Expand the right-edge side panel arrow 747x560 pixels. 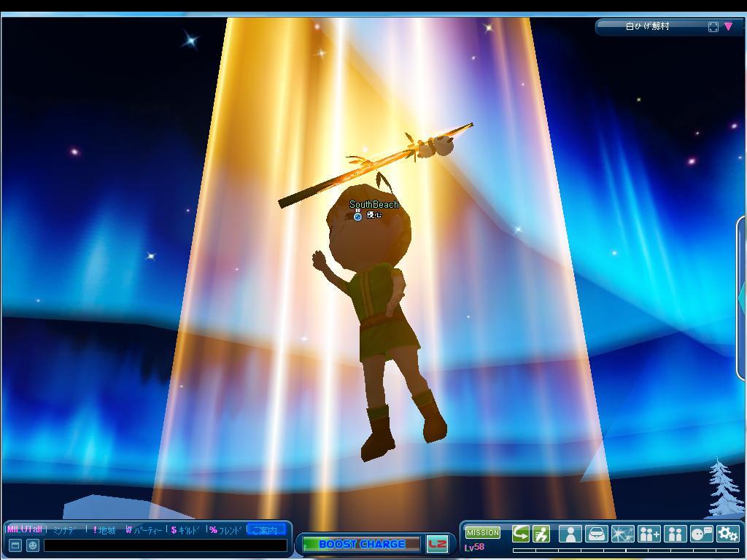tap(742, 299)
